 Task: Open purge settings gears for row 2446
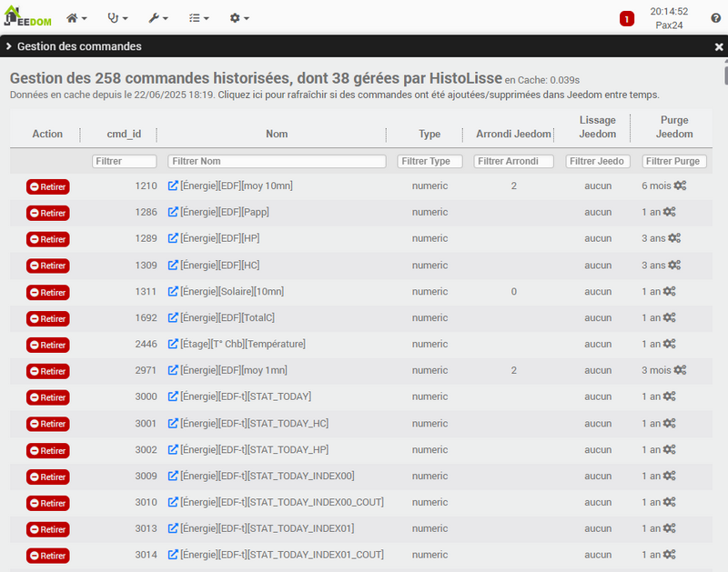670,344
